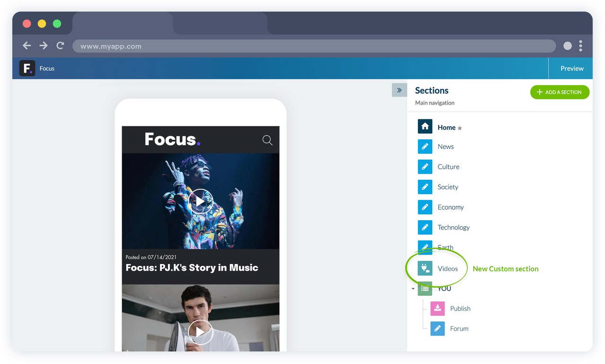Click the www.myapp.com address bar
Image resolution: width=605 pixels, height=364 pixels.
tap(313, 46)
